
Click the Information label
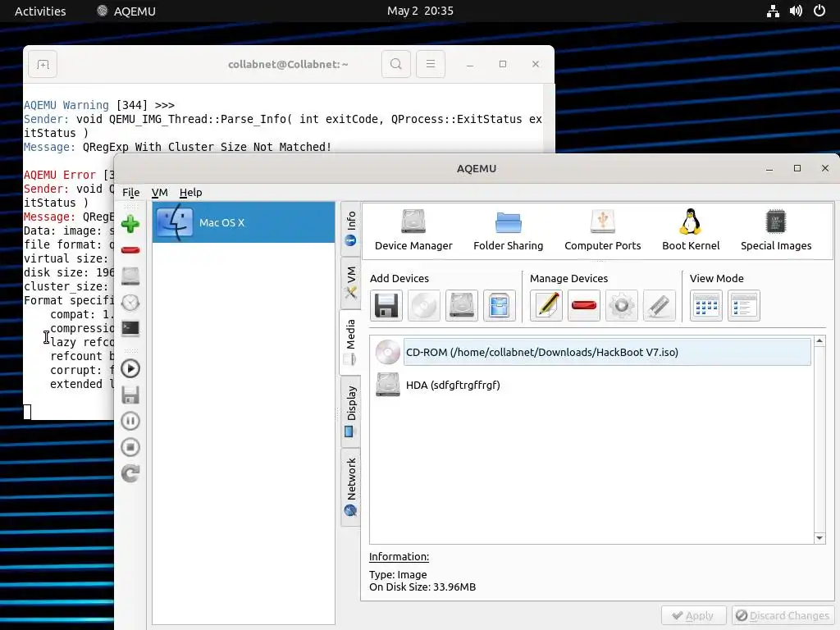399,557
